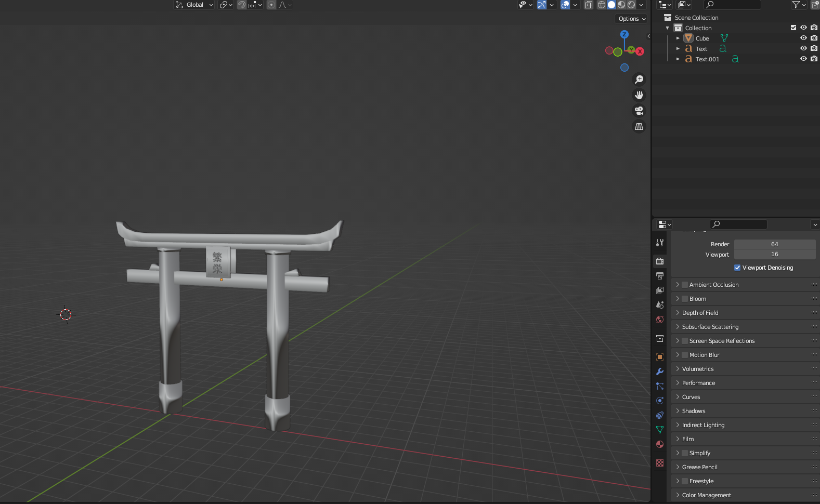Screen dimensions: 820x504
Task: Open the Object Data mesh tab
Action: point(660,430)
